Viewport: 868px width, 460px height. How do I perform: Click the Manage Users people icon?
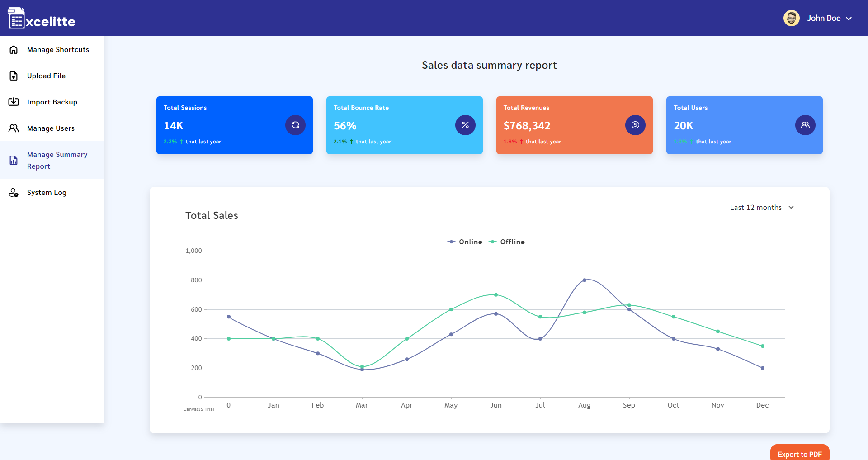[x=14, y=128]
